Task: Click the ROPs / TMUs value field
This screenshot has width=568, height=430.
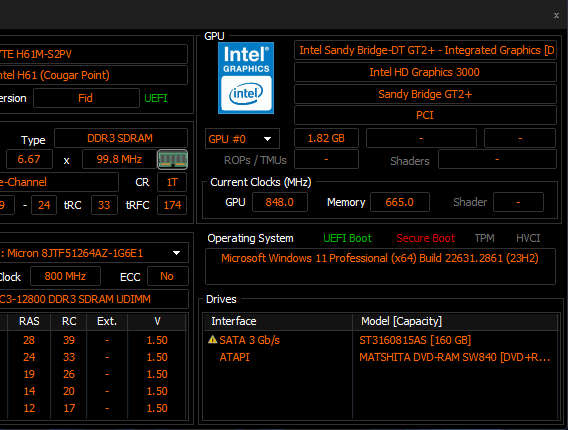Action: coord(326,159)
